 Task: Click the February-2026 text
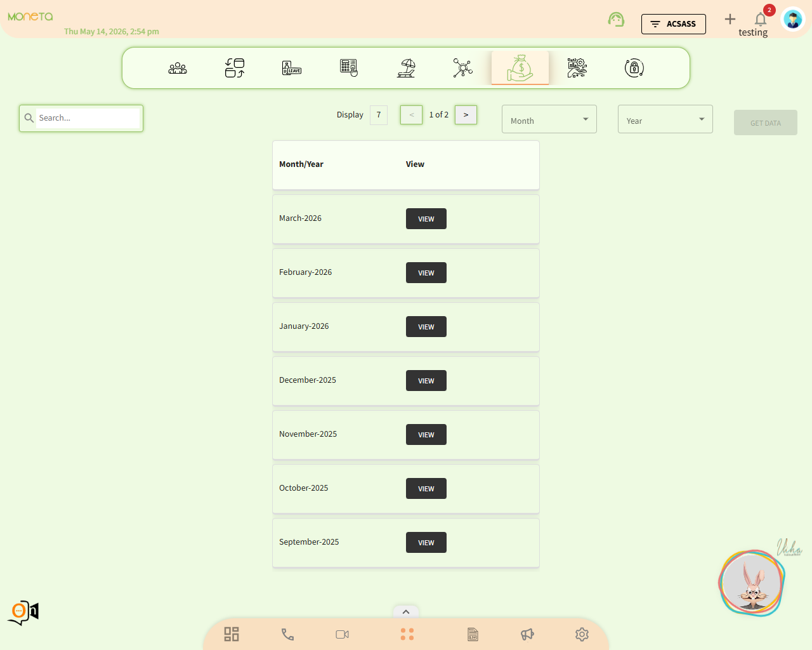click(305, 272)
